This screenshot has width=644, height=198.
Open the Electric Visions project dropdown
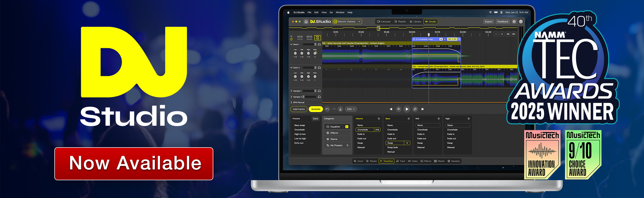tap(347, 22)
